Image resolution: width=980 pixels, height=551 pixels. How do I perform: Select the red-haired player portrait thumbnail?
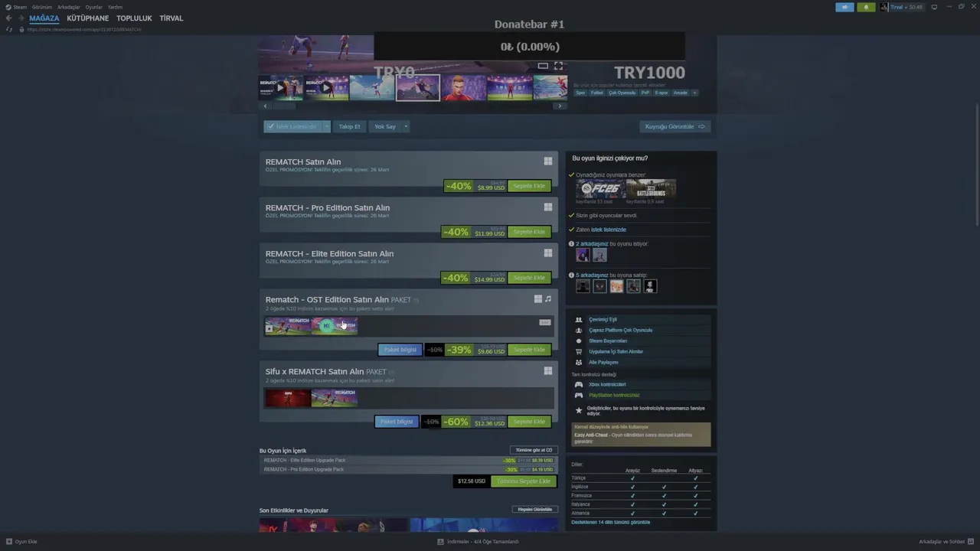click(x=463, y=87)
